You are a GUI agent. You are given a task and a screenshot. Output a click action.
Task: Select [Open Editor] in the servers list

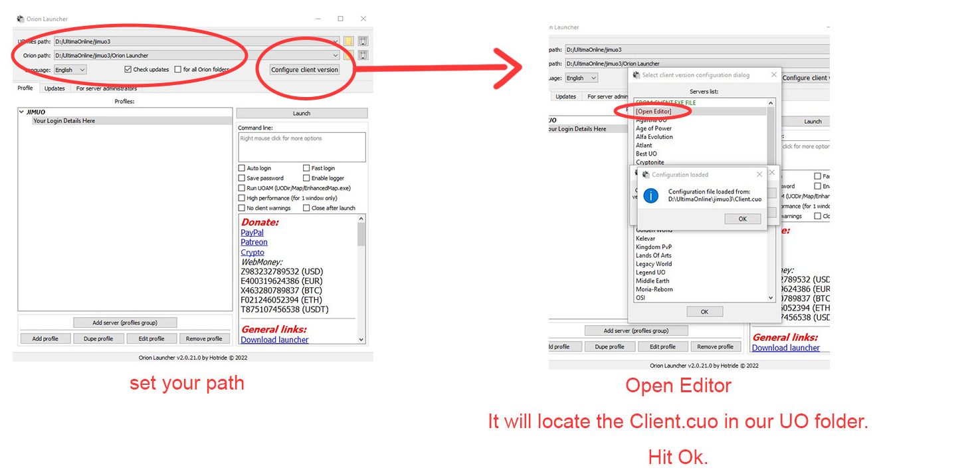[653, 112]
